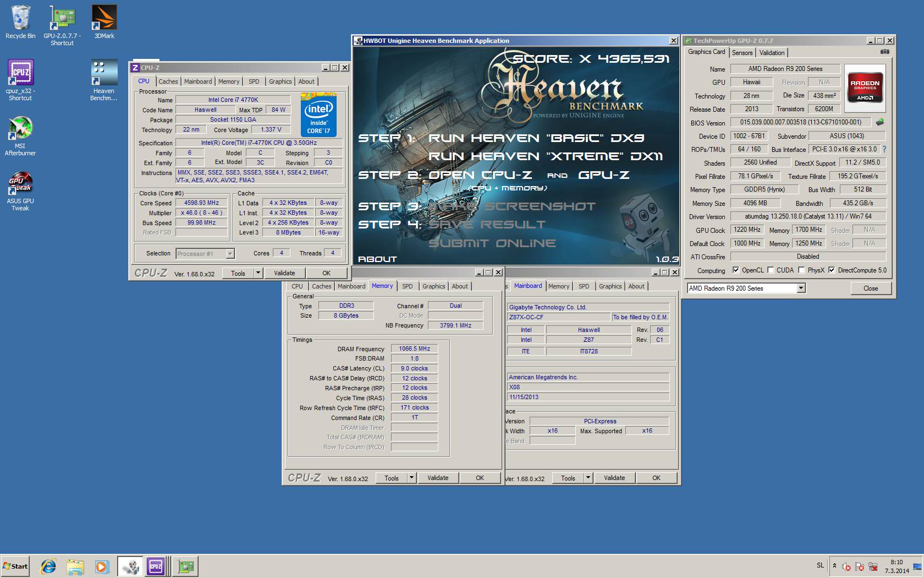This screenshot has width=924, height=578.
Task: Click OK in the top CPU-Z window
Action: click(x=326, y=273)
